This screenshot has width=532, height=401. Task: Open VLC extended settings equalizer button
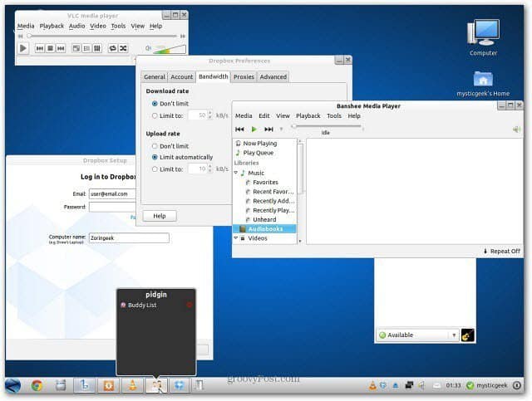click(97, 48)
